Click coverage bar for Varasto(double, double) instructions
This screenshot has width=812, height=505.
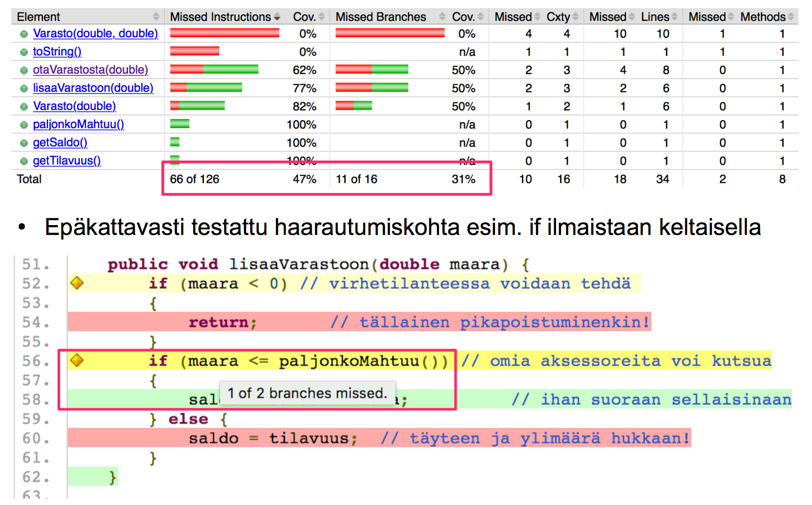point(225,33)
